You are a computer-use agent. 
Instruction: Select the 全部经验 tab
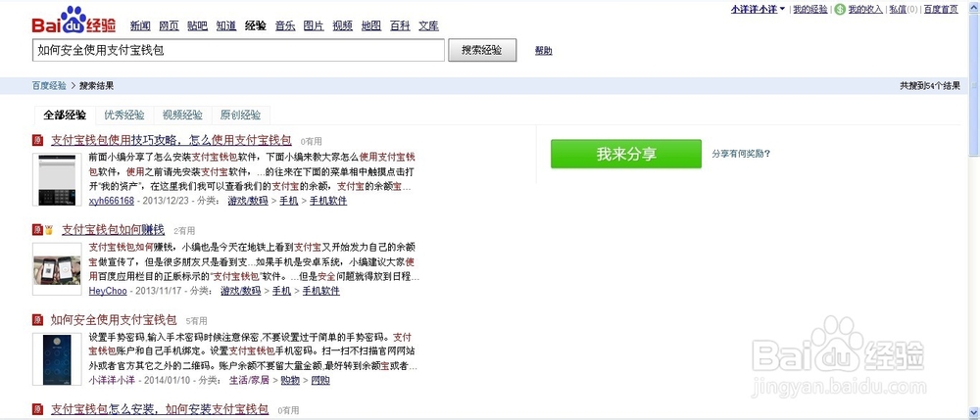coord(65,116)
